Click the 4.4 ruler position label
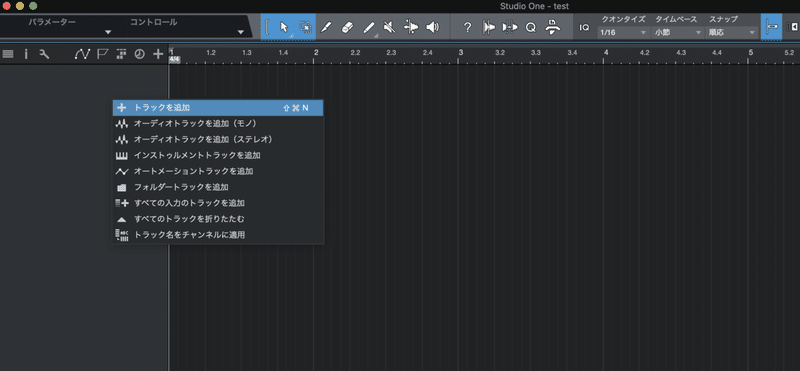 coord(717,53)
